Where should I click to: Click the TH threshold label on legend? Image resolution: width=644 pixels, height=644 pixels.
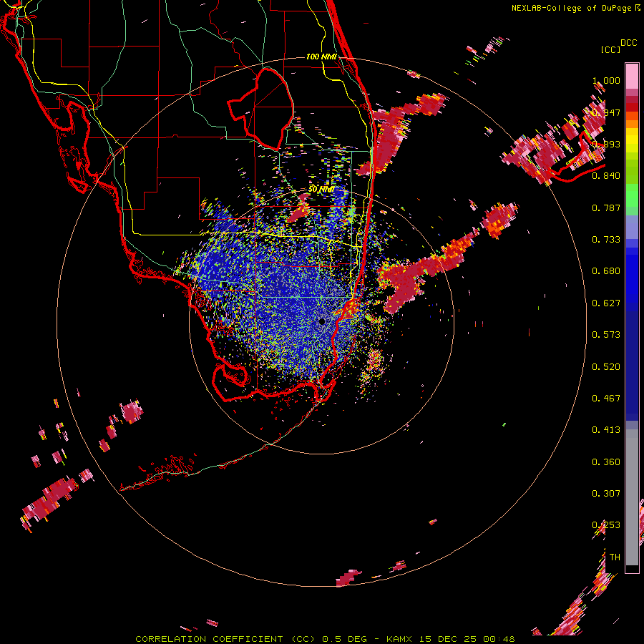tap(615, 557)
